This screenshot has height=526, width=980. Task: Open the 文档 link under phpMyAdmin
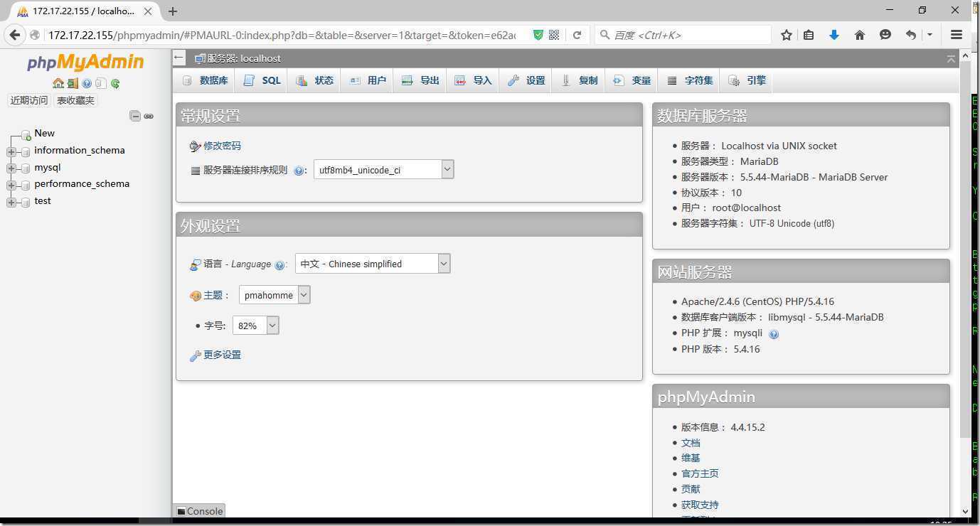(x=691, y=443)
